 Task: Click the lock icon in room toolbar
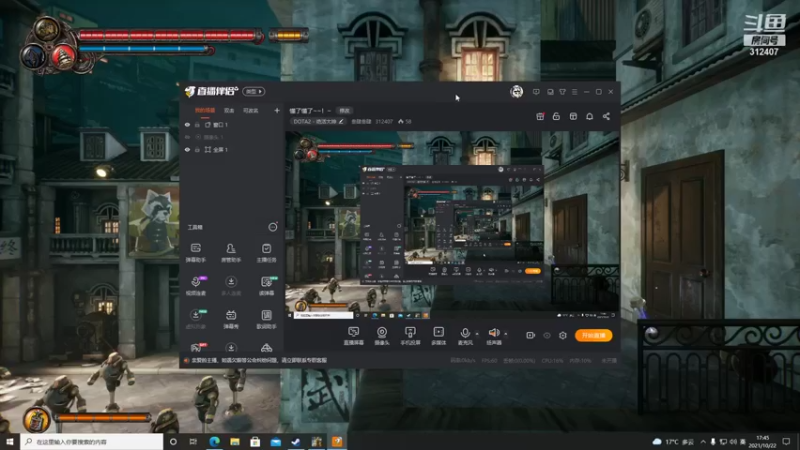point(556,116)
